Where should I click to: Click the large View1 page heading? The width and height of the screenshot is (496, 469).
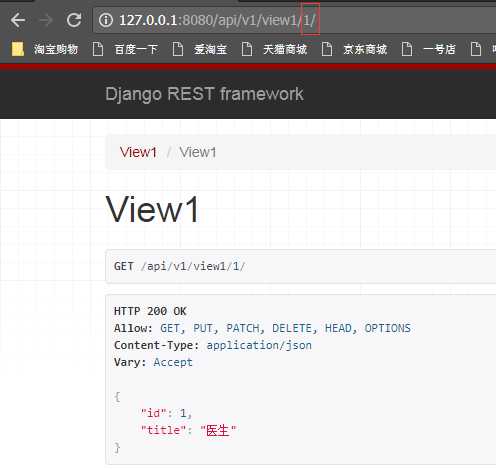(152, 209)
